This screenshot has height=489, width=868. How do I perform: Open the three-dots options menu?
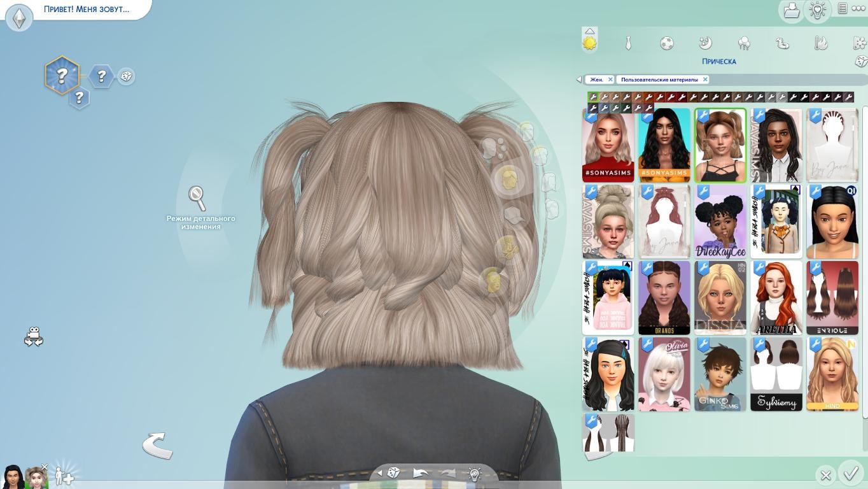[858, 9]
